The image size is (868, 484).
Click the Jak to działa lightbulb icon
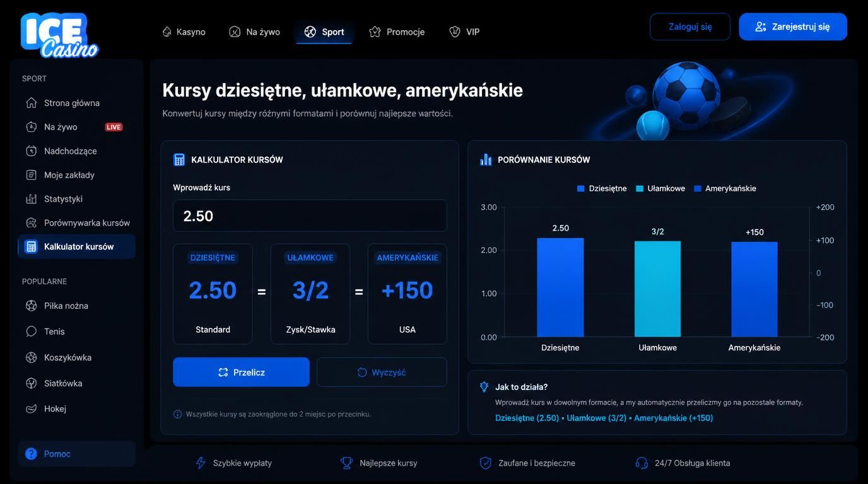(x=484, y=387)
